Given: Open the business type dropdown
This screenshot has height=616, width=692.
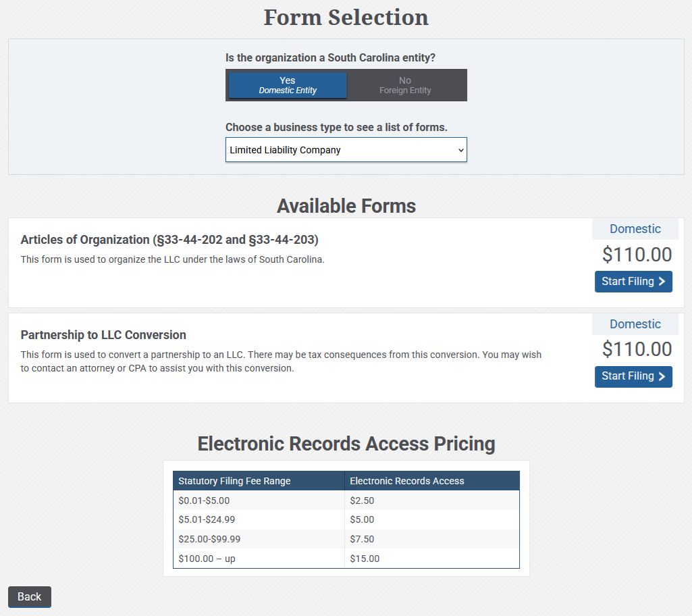Looking at the screenshot, I should 346,150.
